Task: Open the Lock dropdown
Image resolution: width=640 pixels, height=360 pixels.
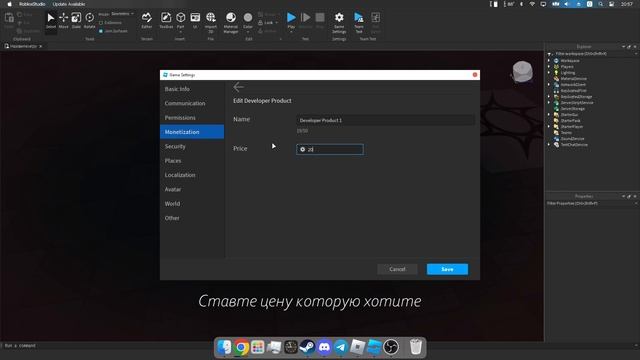Action: [268, 22]
